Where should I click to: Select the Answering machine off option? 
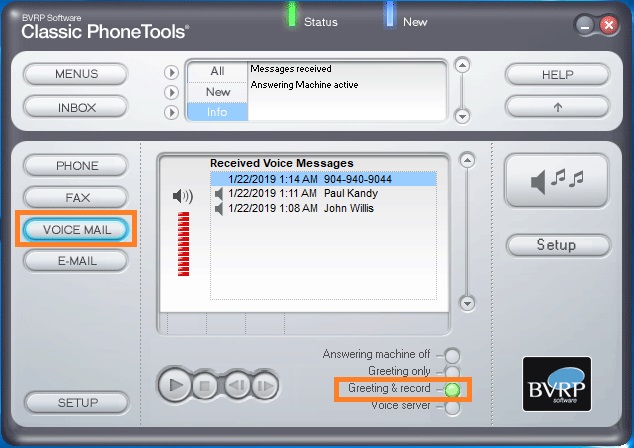pos(452,356)
